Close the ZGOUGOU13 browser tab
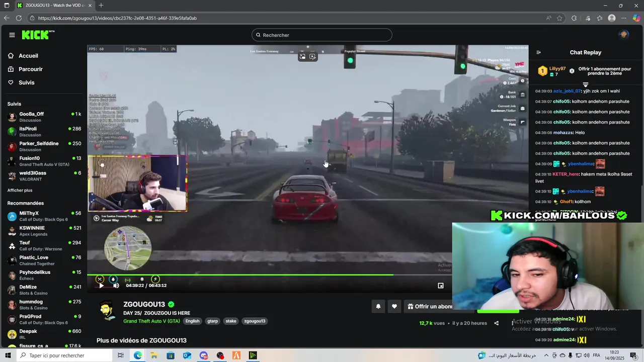Image resolution: width=644 pixels, height=362 pixels. click(91, 6)
